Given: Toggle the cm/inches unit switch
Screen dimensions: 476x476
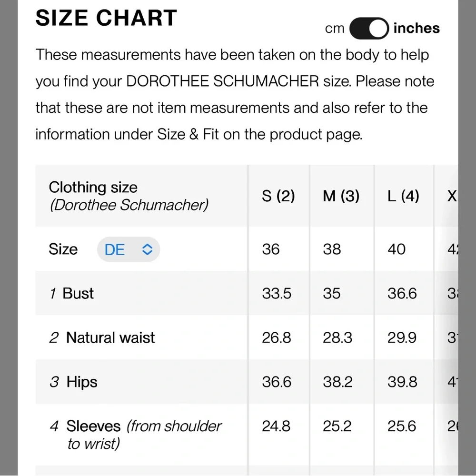Looking at the screenshot, I should pyautogui.click(x=369, y=29).
